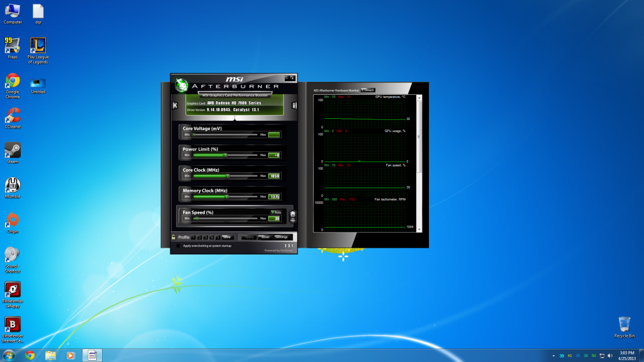Toggle Apply overclocking at system startup

point(178,246)
